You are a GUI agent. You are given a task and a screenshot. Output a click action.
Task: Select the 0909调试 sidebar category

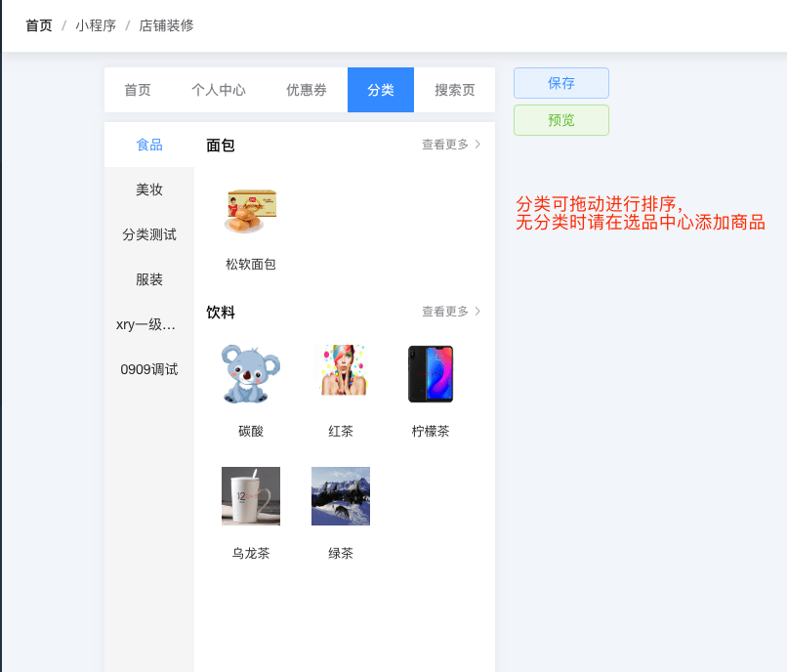point(149,369)
